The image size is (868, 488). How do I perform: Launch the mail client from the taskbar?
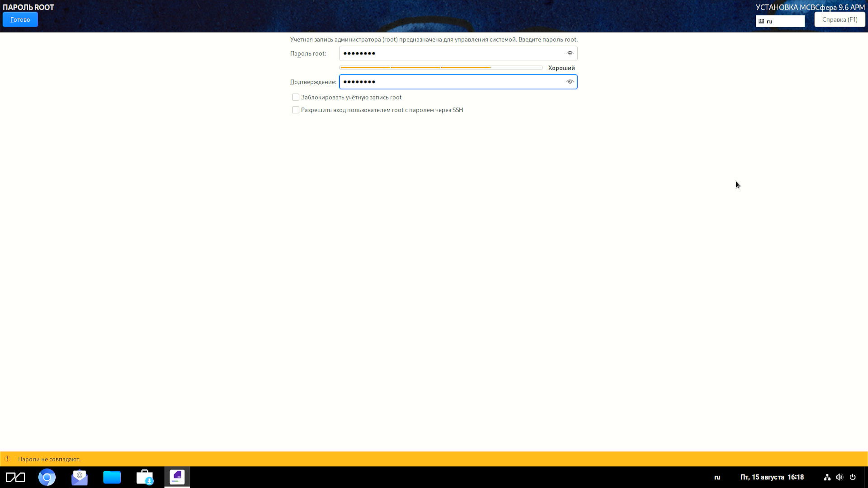click(x=80, y=477)
